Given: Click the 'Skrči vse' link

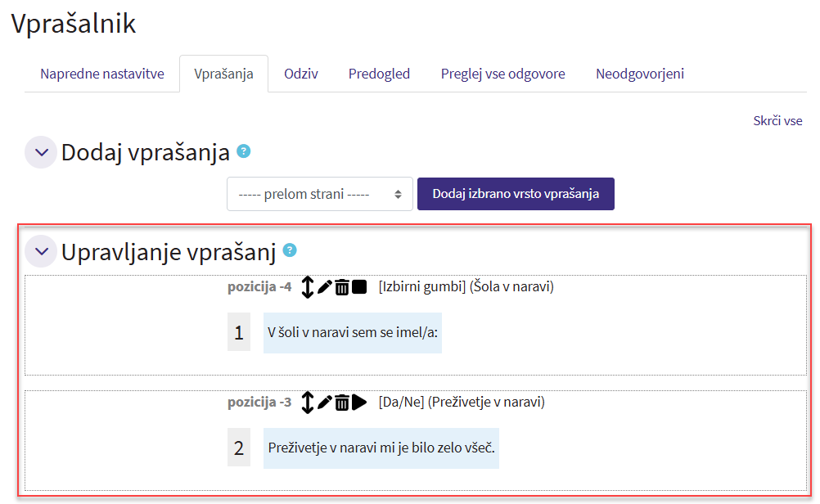Looking at the screenshot, I should pos(777,121).
